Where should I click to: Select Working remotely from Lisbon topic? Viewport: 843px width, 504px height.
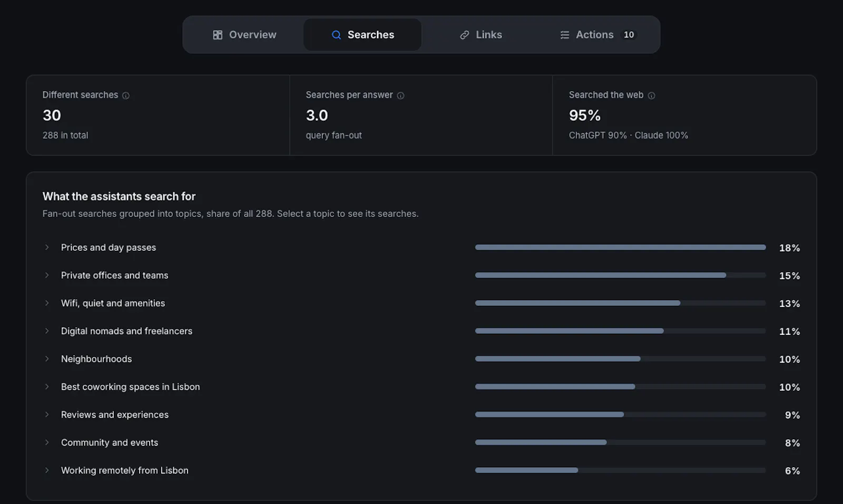pyautogui.click(x=125, y=471)
